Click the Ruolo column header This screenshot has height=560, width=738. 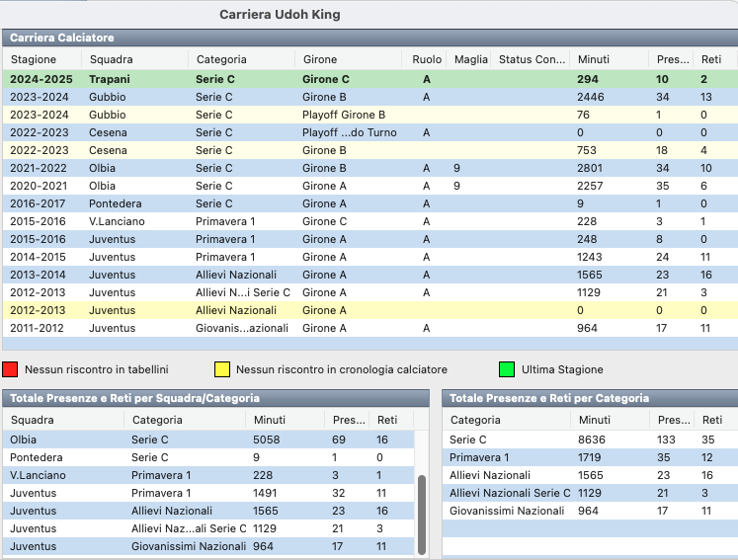pos(427,59)
